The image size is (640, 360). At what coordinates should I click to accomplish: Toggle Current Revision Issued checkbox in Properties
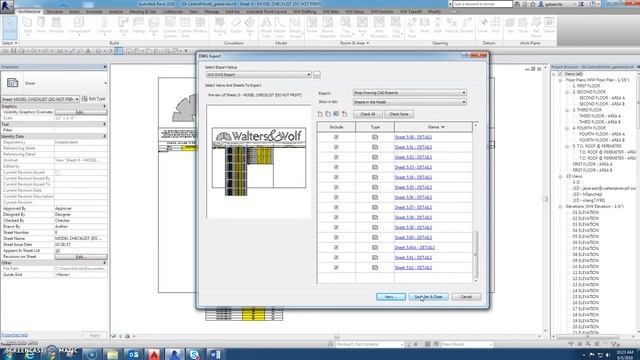(x=58, y=172)
